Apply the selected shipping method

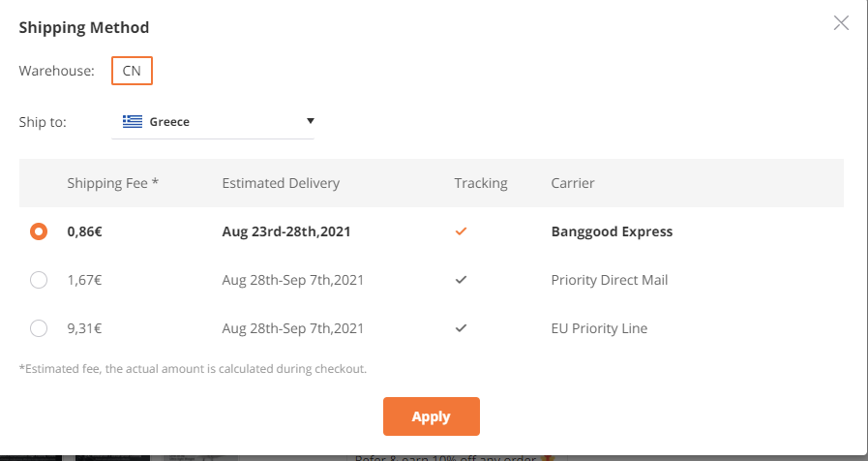(x=432, y=416)
